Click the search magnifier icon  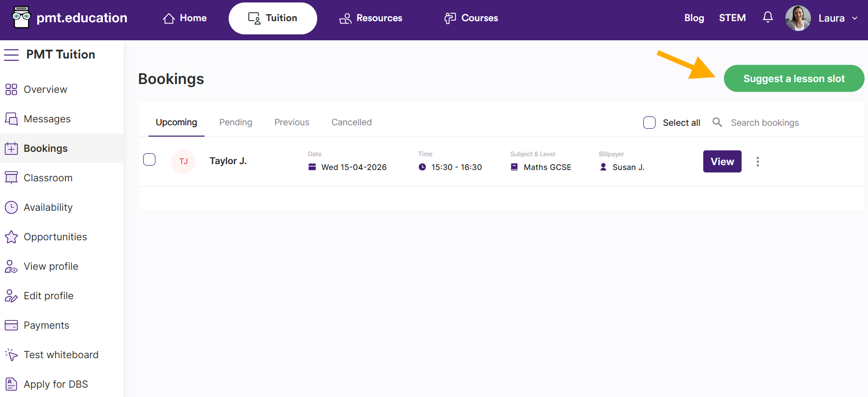pyautogui.click(x=717, y=122)
